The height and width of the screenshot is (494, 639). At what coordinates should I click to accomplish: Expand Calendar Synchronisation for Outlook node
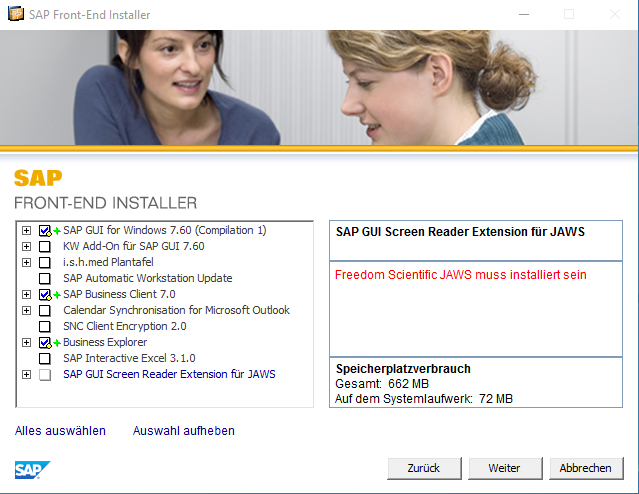point(26,311)
